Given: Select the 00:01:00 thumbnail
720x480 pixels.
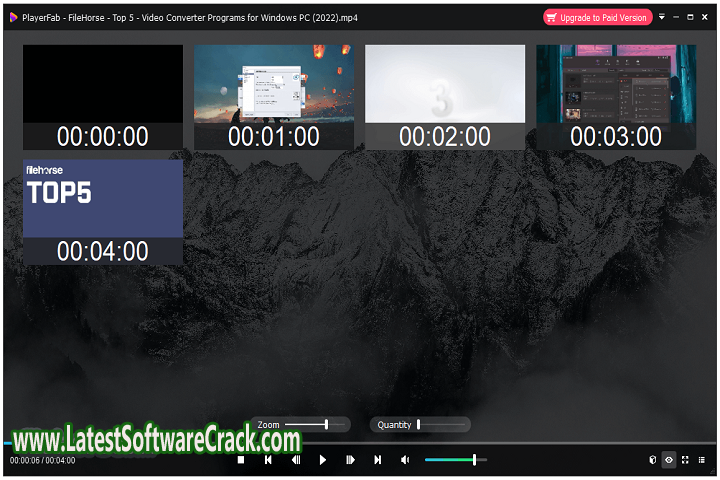Looking at the screenshot, I should pos(273,96).
